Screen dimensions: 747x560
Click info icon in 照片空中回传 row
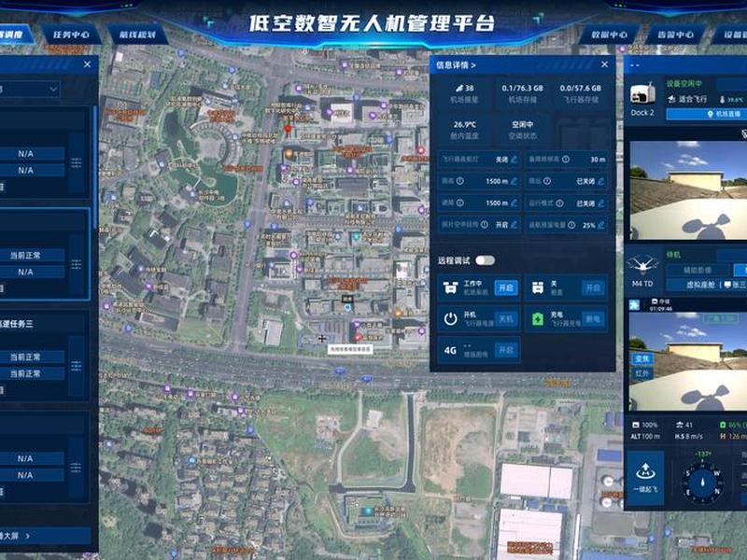[x=484, y=224]
